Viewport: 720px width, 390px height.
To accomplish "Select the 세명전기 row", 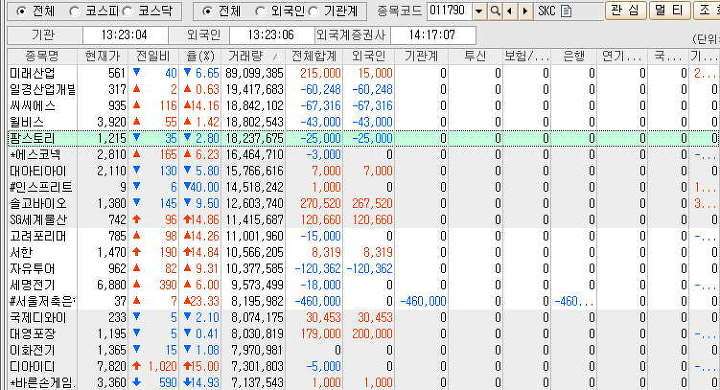I will 363,285.
